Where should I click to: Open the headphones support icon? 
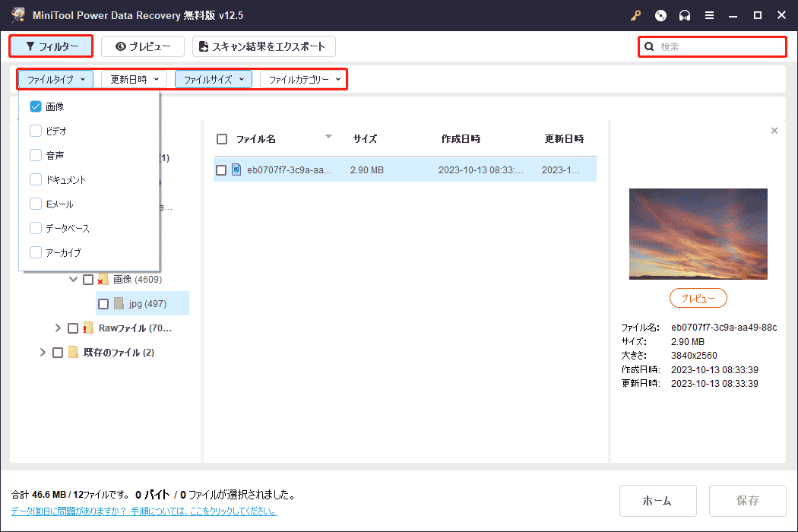(x=685, y=15)
